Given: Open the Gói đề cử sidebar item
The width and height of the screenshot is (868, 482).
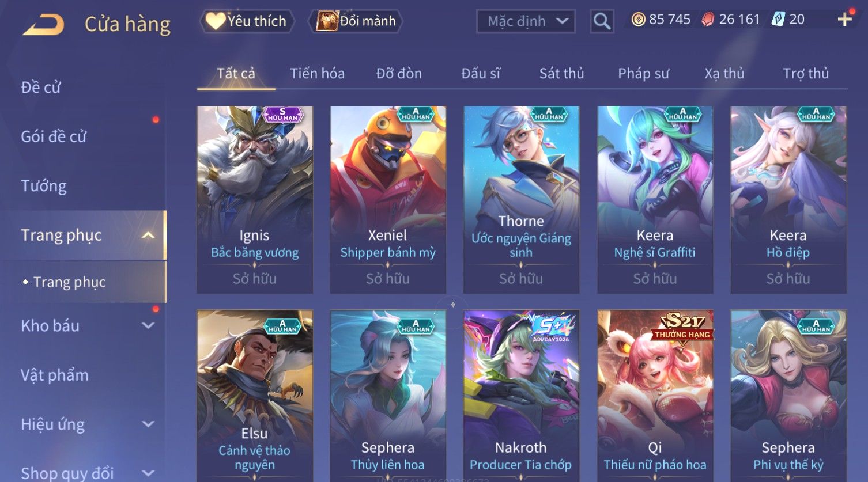Looking at the screenshot, I should pyautogui.click(x=54, y=136).
